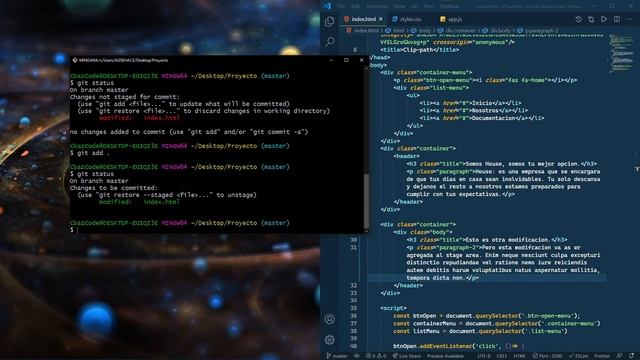
Task: Click green 'modified: index.html' in terminal
Action: pos(139,202)
